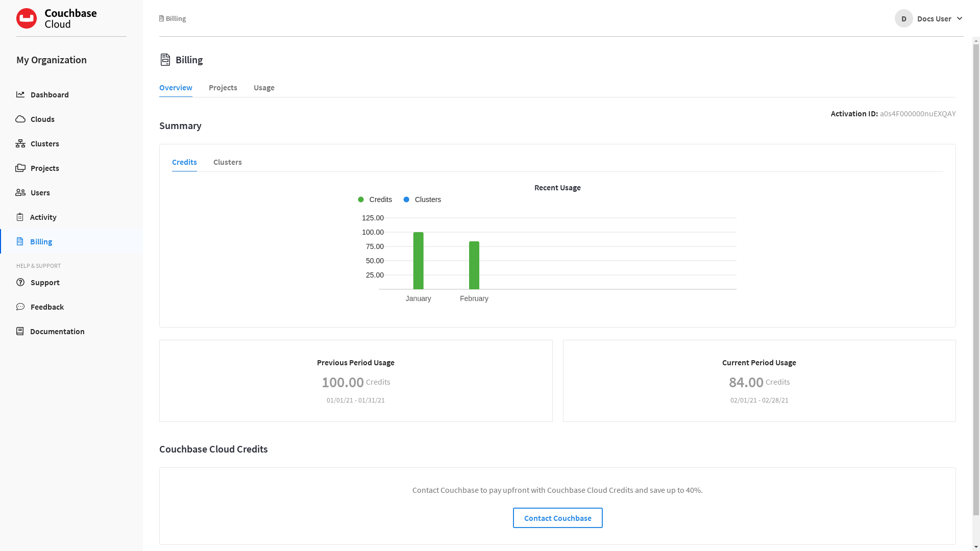
Task: Open the Feedback section link
Action: point(46,306)
